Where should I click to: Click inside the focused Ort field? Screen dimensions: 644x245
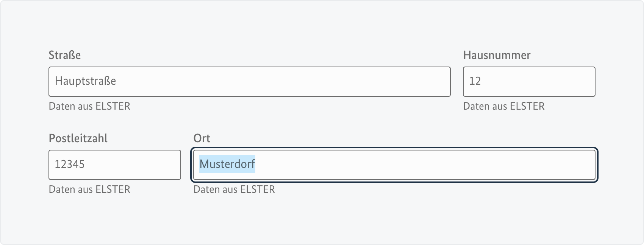pyautogui.click(x=394, y=165)
